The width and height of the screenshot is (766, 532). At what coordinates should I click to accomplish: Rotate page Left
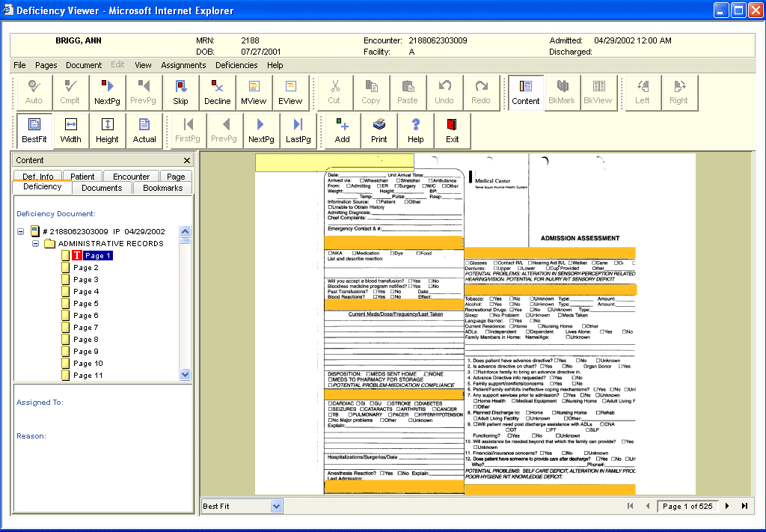coord(643,92)
